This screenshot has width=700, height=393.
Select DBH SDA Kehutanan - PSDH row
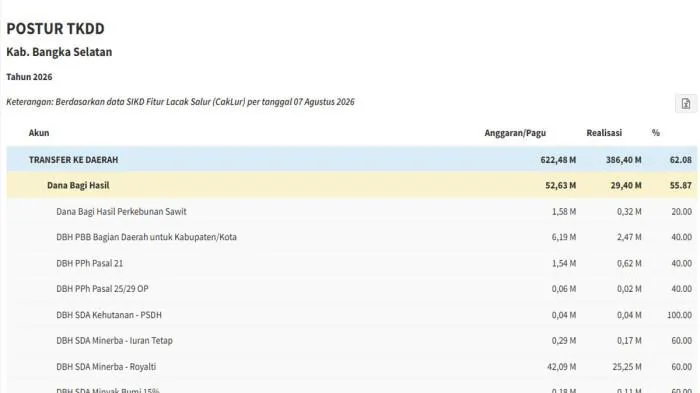pos(352,315)
